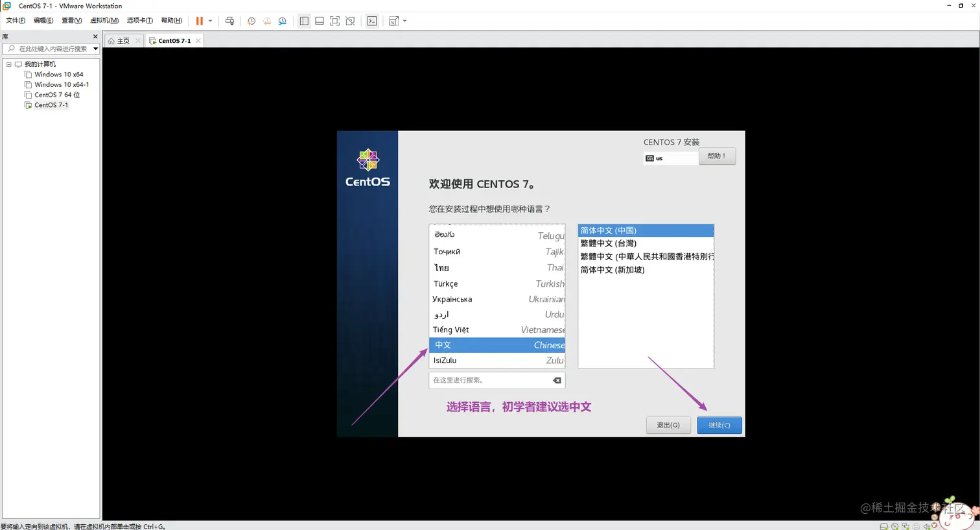Select Тоҷикӣ Tajik language
The height and width of the screenshot is (530, 980).
coord(497,252)
